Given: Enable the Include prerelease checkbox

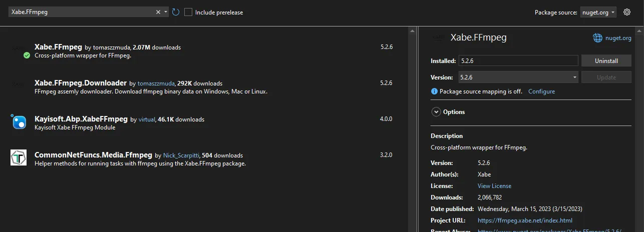Looking at the screenshot, I should [x=188, y=12].
